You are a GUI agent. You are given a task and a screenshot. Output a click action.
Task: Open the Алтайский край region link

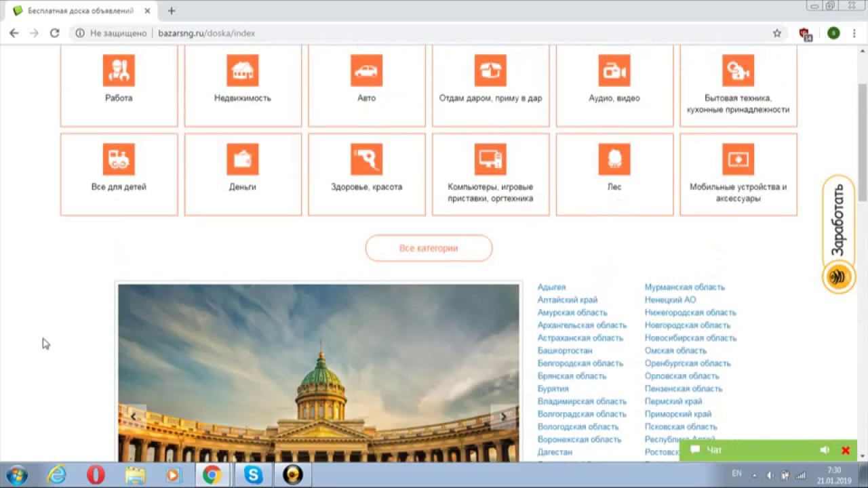tap(568, 300)
